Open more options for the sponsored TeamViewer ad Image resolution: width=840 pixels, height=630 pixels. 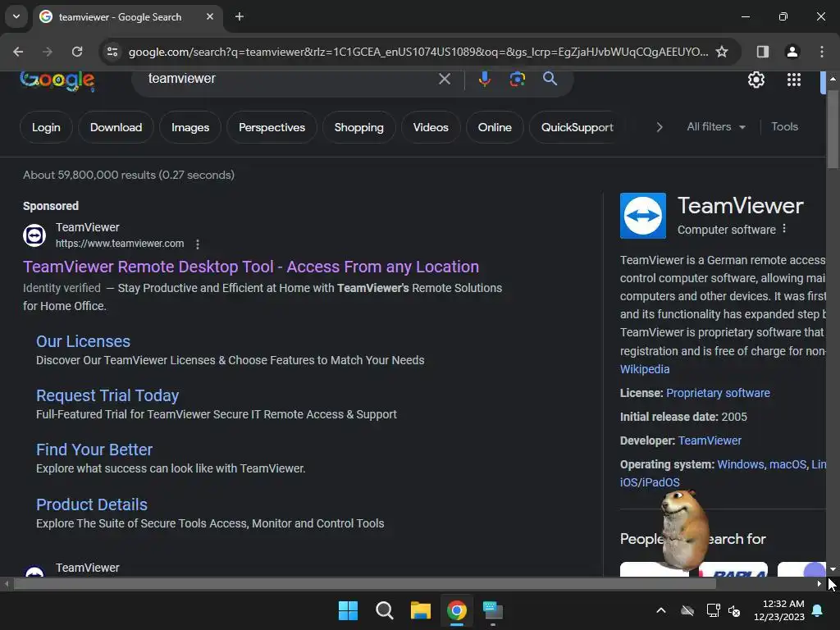198,244
